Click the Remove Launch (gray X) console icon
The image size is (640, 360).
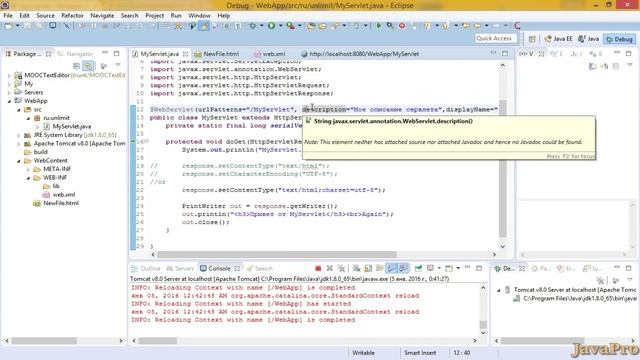[329, 268]
